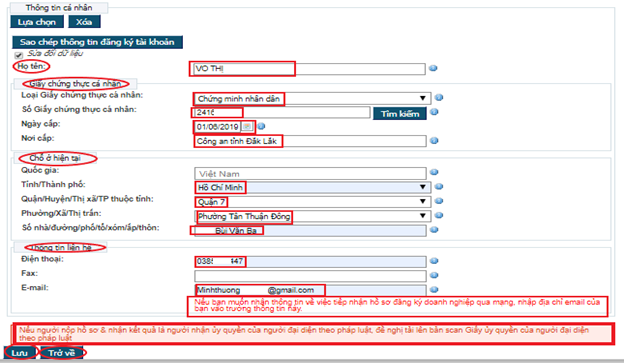
Task: Click the Ngày cấp date field
Action: pyautogui.click(x=218, y=127)
